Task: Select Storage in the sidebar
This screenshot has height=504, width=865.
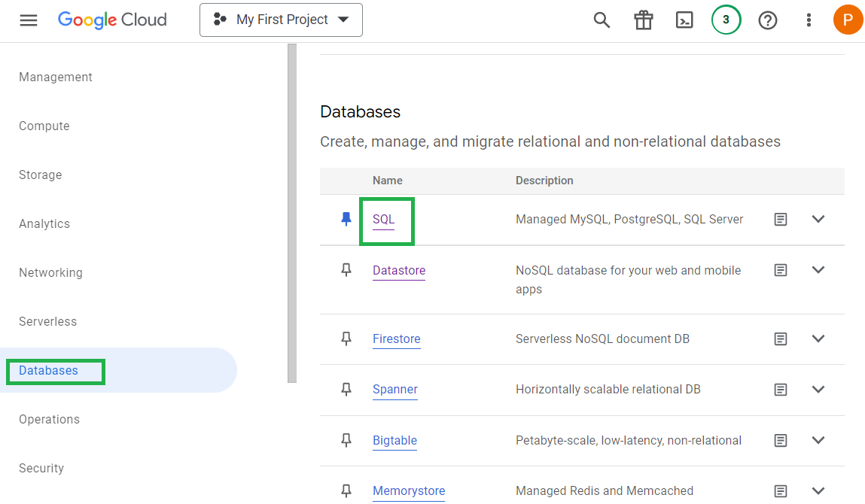Action: [40, 175]
